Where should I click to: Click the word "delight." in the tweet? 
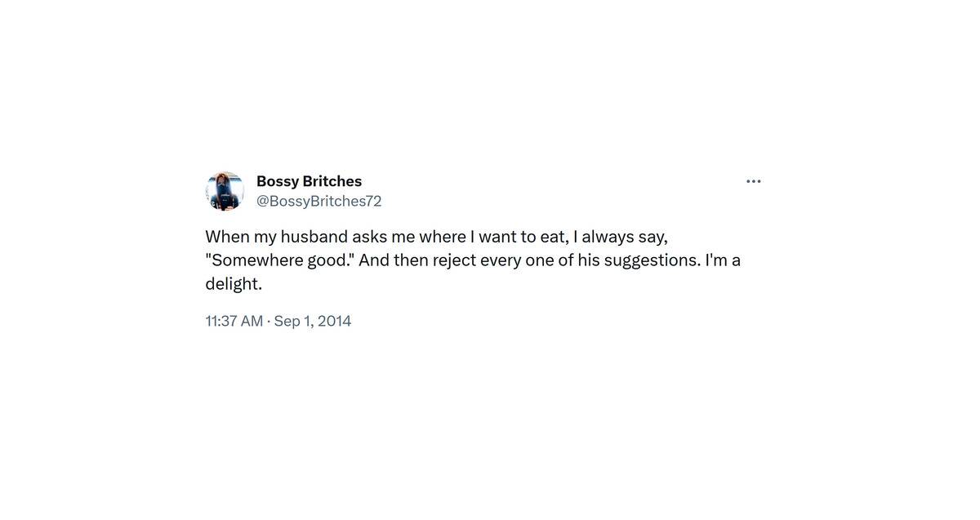coord(233,285)
